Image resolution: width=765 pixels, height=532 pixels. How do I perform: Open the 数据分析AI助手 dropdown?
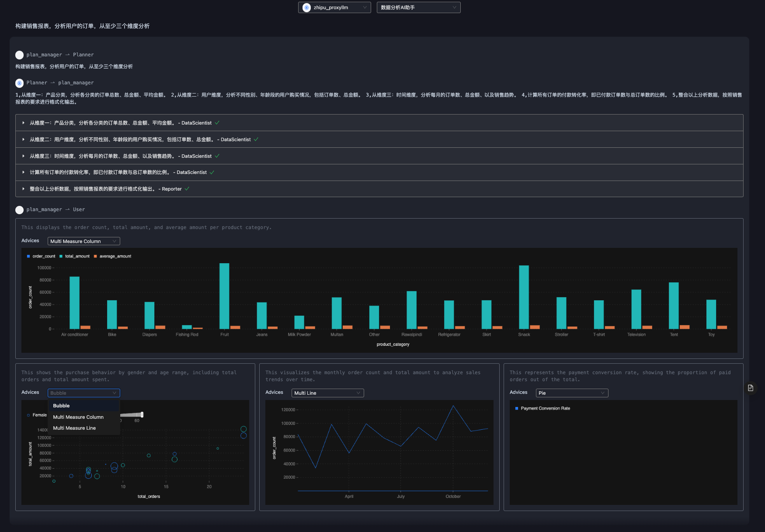418,7
